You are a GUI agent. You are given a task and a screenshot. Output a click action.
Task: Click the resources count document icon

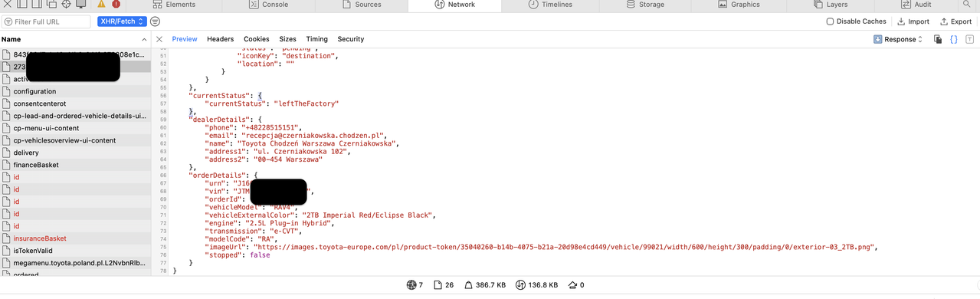point(438,285)
